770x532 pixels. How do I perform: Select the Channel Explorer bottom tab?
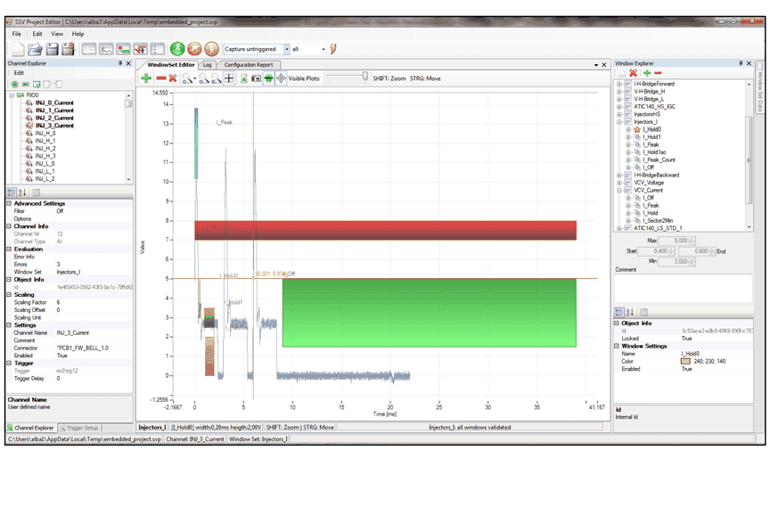[x=30, y=428]
